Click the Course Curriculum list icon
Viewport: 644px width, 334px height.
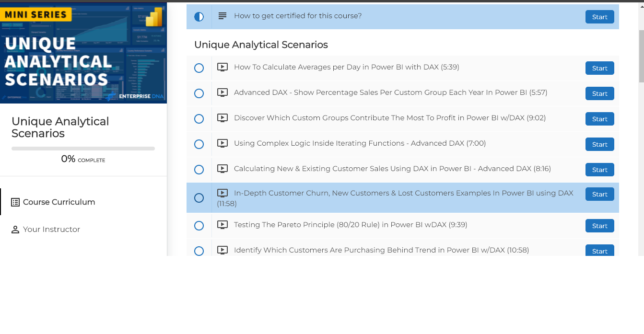(x=15, y=202)
